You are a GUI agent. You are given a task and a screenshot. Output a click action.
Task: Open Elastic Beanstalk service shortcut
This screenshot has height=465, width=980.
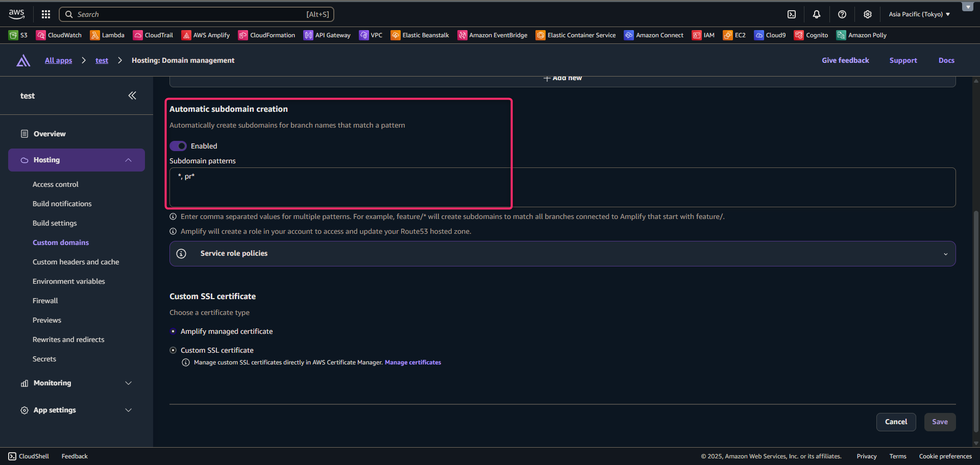tap(420, 35)
